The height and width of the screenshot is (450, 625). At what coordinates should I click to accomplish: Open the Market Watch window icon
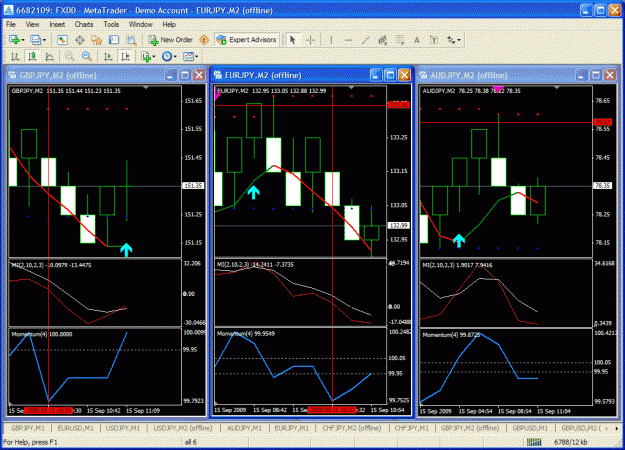point(62,40)
